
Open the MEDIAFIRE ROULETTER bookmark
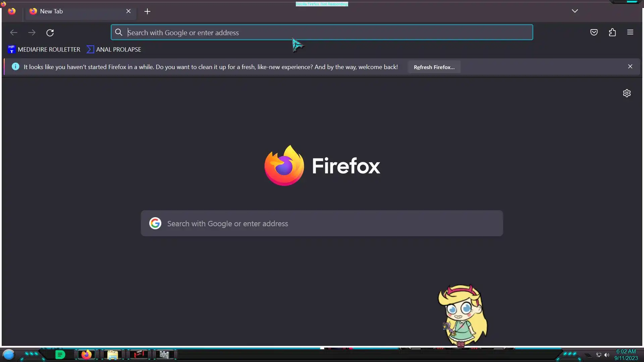[x=44, y=50]
